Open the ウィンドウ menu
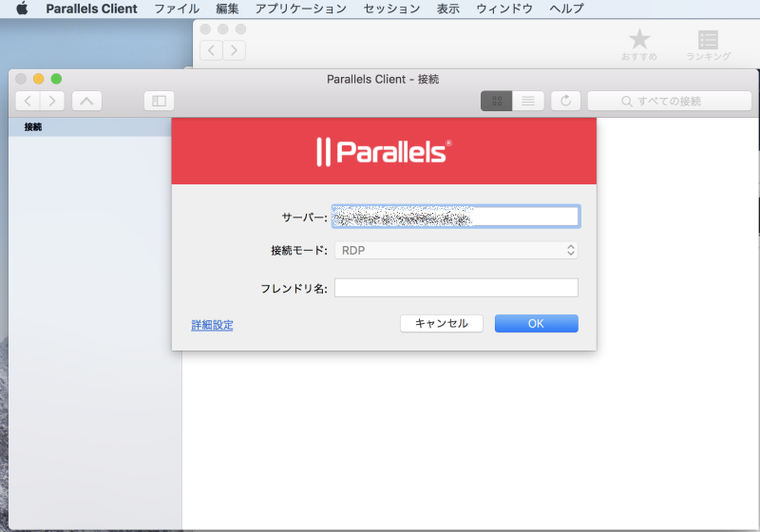The image size is (760, 532). (504, 9)
